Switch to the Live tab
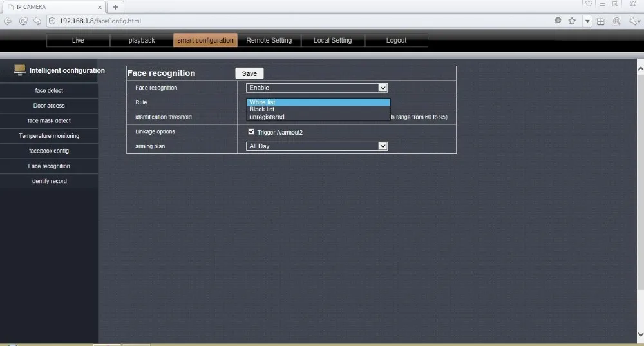The image size is (644, 346). [78, 41]
